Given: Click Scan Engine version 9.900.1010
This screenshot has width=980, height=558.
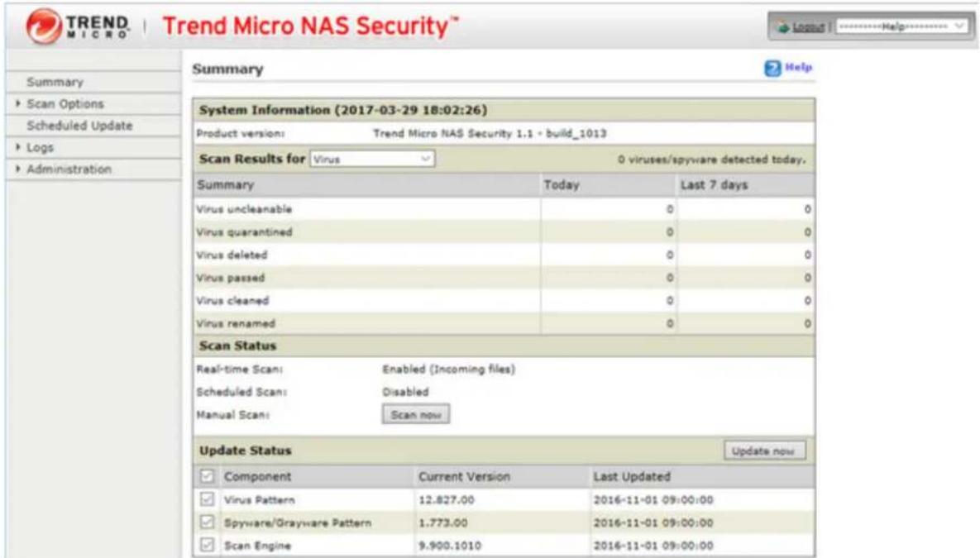Looking at the screenshot, I should click(449, 546).
